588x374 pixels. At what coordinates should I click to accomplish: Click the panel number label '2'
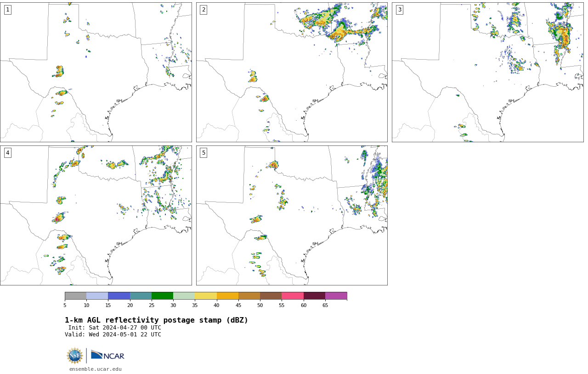point(204,10)
